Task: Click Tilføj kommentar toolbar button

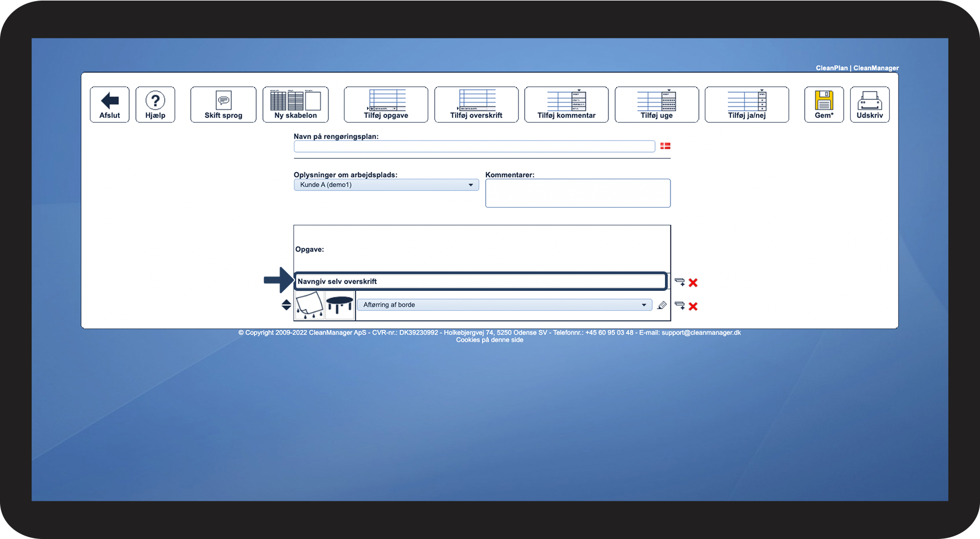Action: point(566,104)
